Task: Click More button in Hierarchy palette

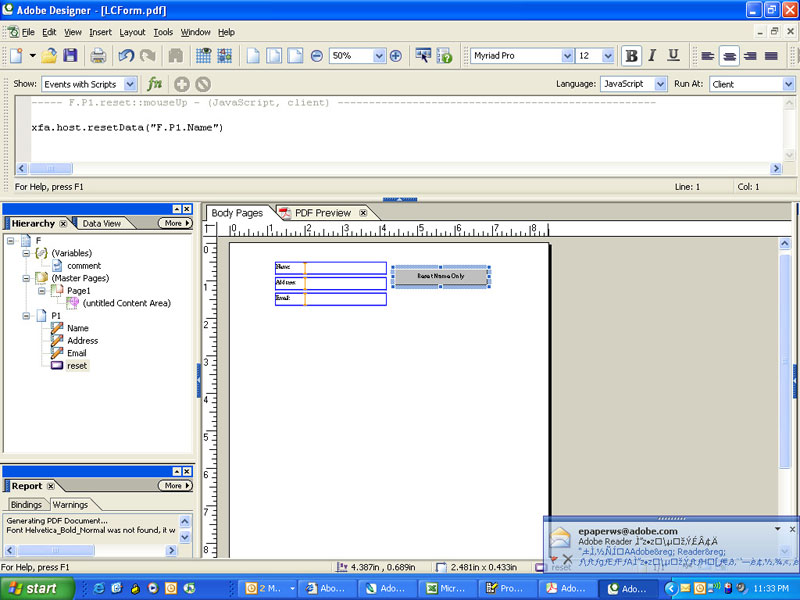Action: 175,223
